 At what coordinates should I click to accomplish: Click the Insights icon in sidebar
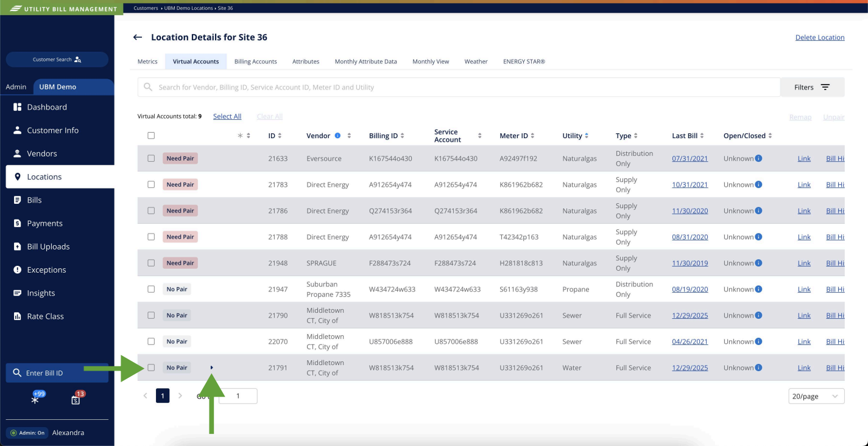(17, 293)
